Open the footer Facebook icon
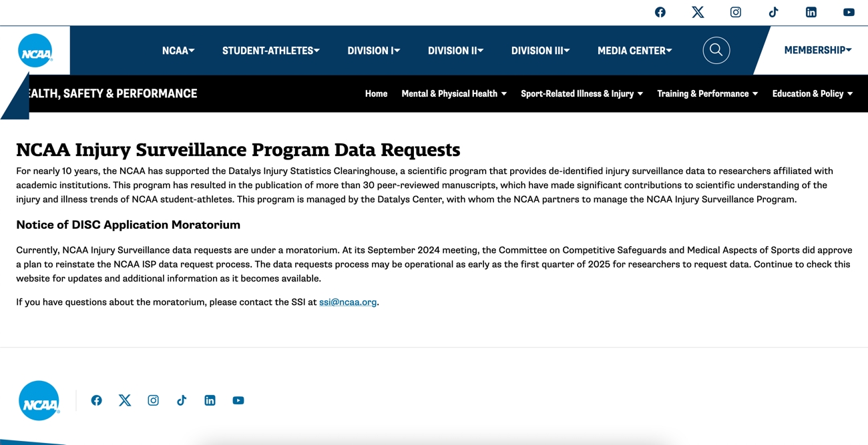Viewport: 868px width, 445px height. coord(97,400)
